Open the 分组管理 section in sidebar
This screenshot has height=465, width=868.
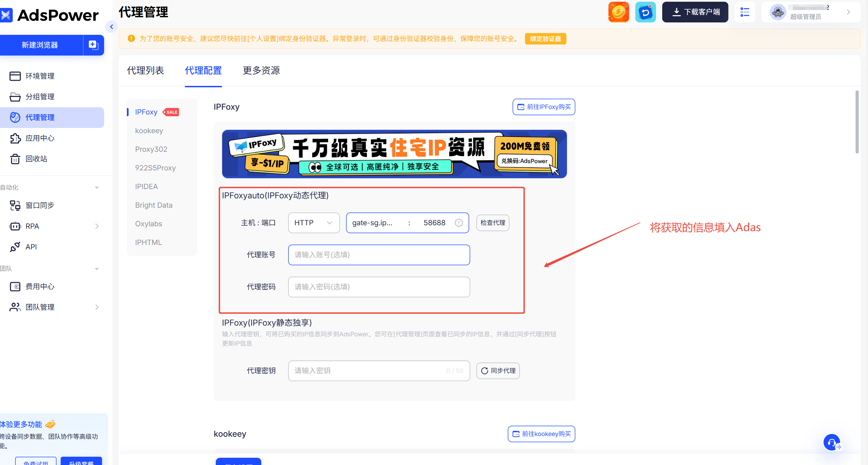pos(40,97)
